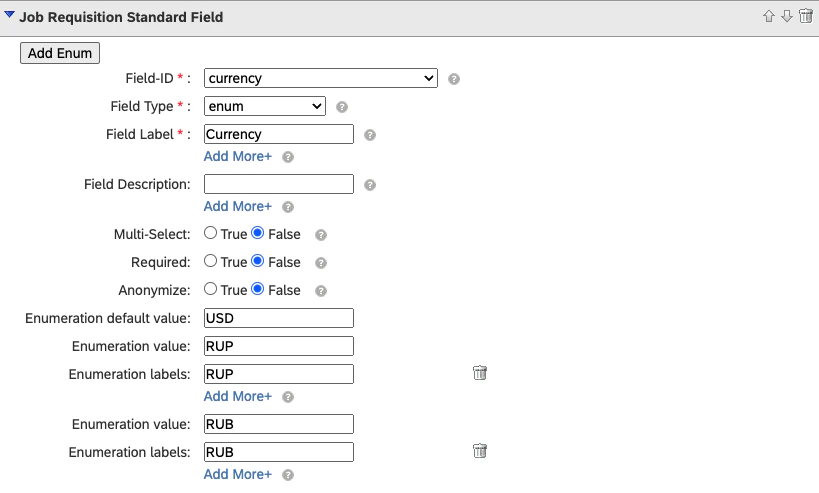Focus the Enumeration default value USD field
819x493 pixels.
(x=279, y=318)
